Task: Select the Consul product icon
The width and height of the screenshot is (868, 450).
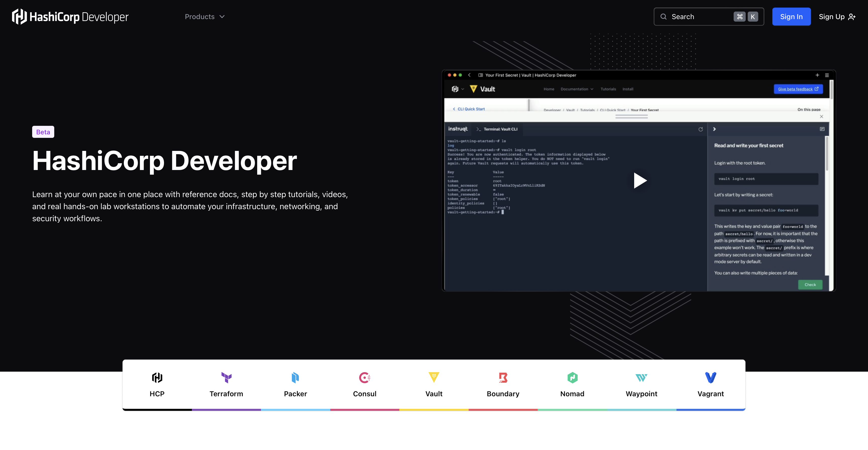Action: pos(364,378)
